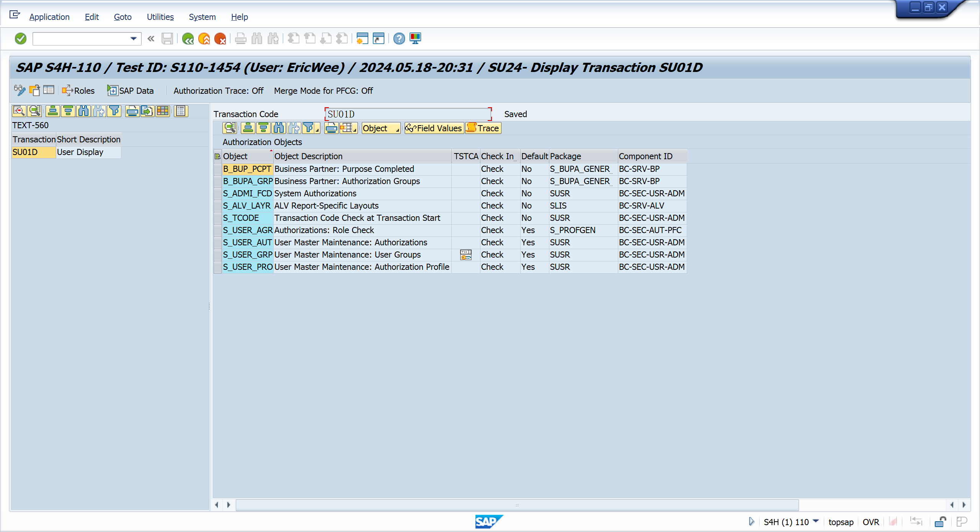This screenshot has width=980, height=532.
Task: Toggle Display/Change mode with glasses-pencil icon
Action: point(19,90)
